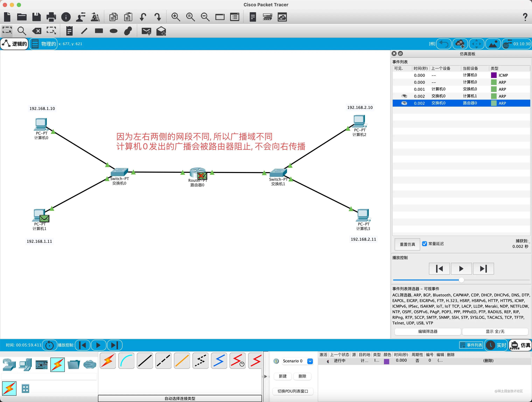Click (删除) in the PDU row
This screenshot has width=532, height=402.
pyautogui.click(x=488, y=361)
